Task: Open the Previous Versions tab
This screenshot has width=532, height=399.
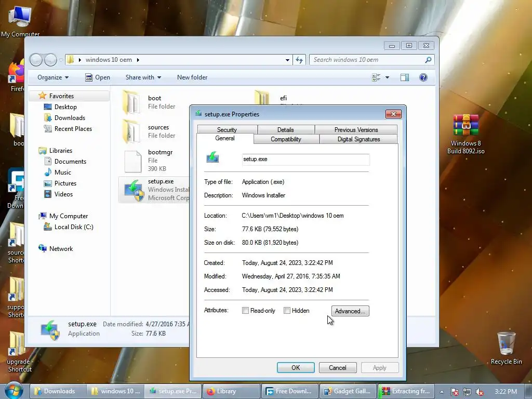Action: [356, 129]
